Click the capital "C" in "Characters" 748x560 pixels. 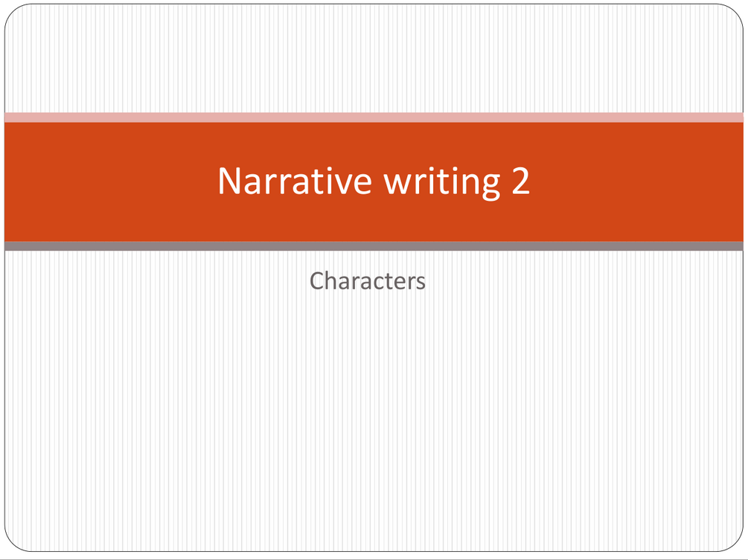[317, 280]
